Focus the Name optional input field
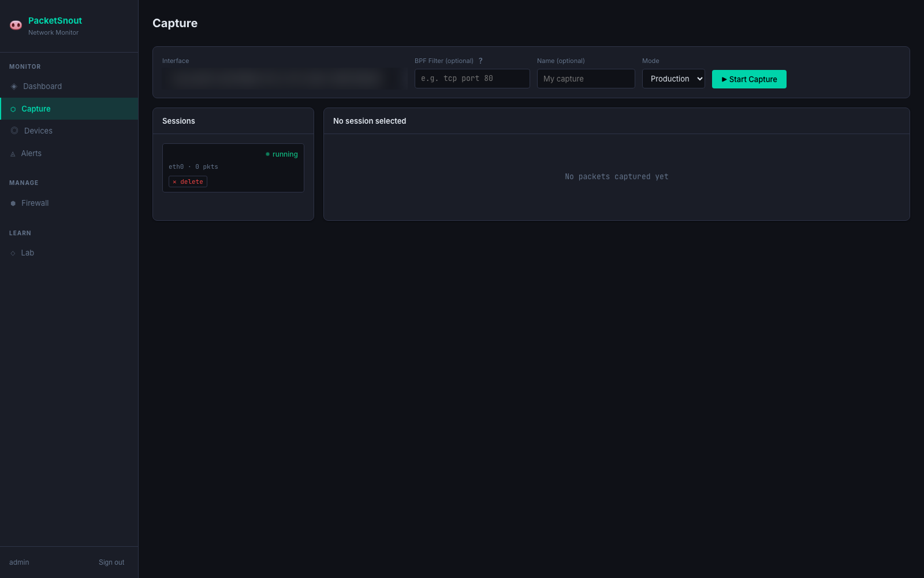 (586, 79)
